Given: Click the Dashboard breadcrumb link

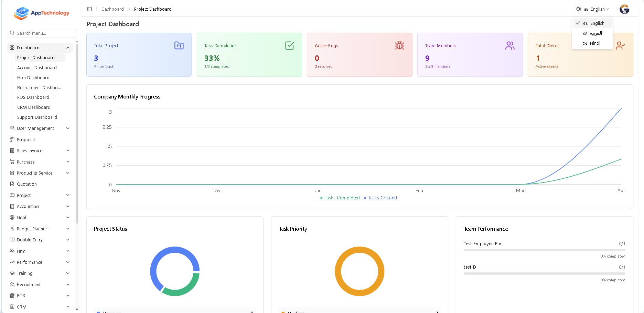Looking at the screenshot, I should point(112,9).
